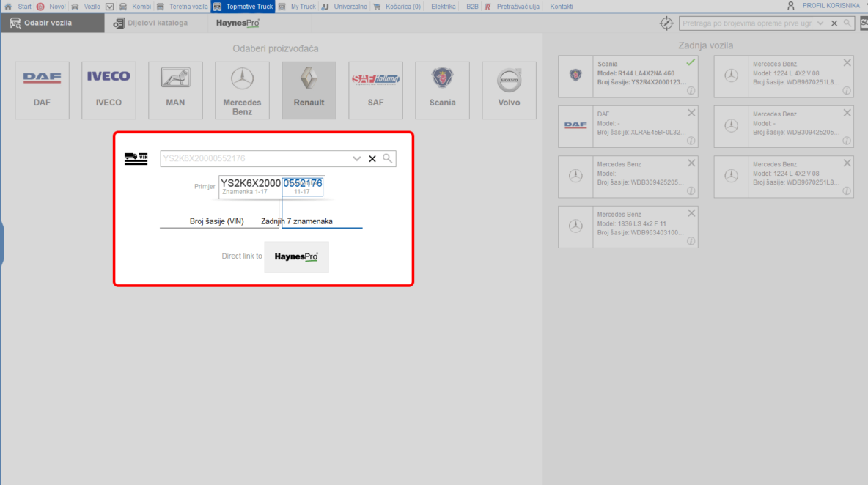Expand the checkmark dropdown after Vozilo
Viewport: 868px width, 485px height.
(110, 7)
